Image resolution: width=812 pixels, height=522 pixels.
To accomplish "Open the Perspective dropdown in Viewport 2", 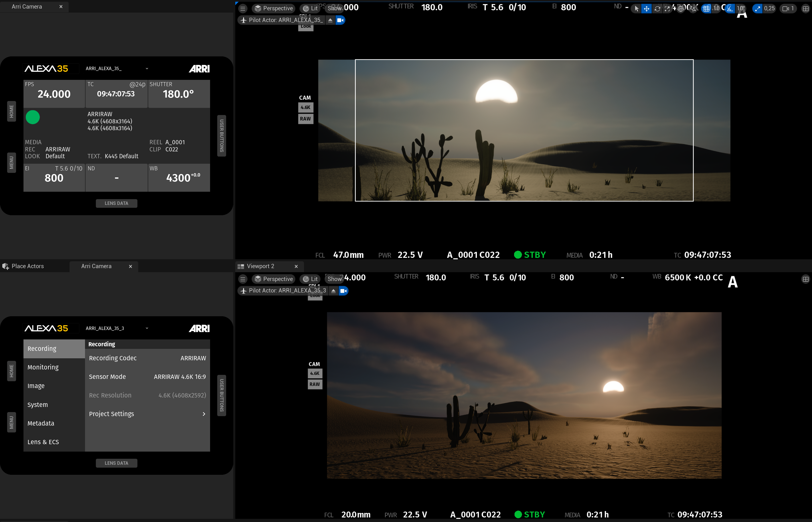I will (274, 279).
